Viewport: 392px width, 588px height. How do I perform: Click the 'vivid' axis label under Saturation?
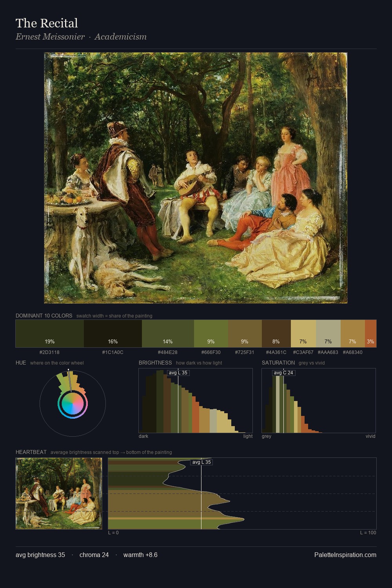(370, 436)
